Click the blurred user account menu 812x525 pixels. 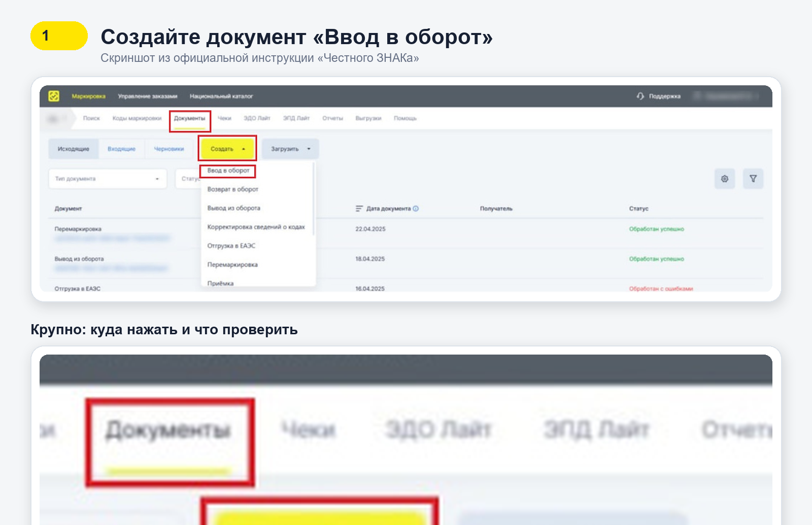[726, 96]
